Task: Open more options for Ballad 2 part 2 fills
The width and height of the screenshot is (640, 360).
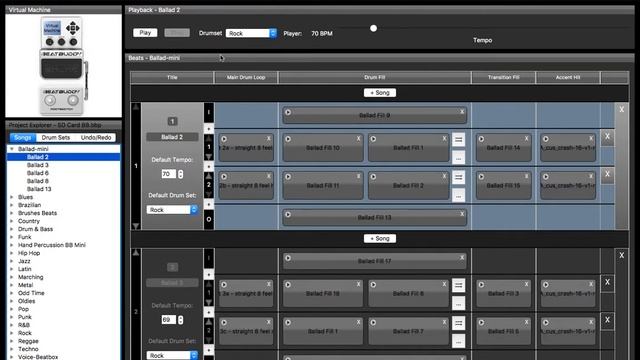Action: 458,196
